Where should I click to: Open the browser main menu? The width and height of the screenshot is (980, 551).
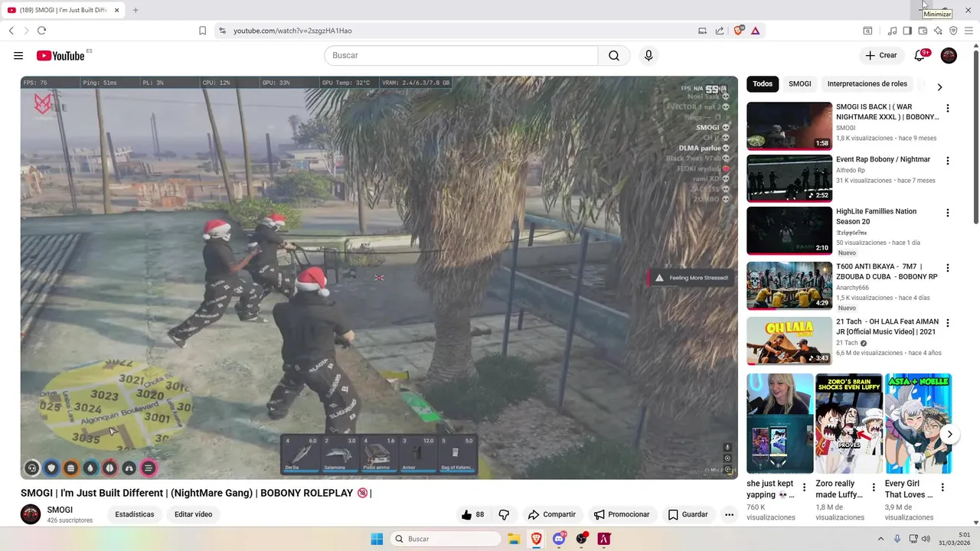pos(969,31)
